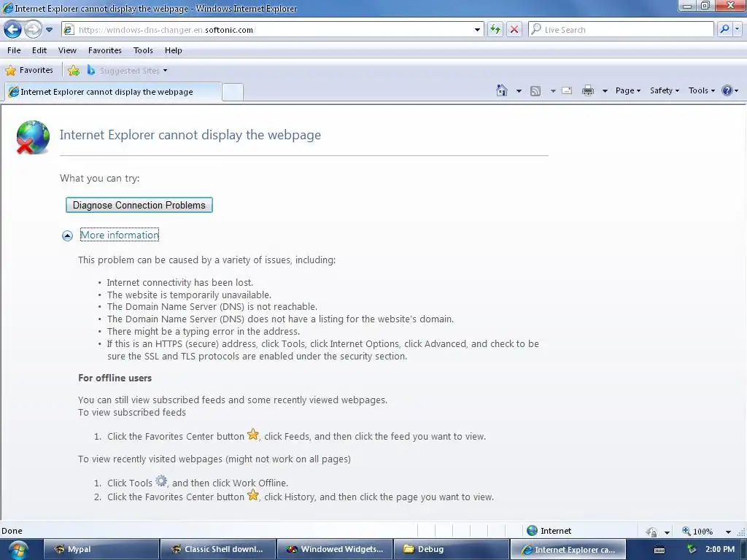This screenshot has width=747, height=560.
Task: Expand the Home button dropdown arrow
Action: tap(519, 91)
